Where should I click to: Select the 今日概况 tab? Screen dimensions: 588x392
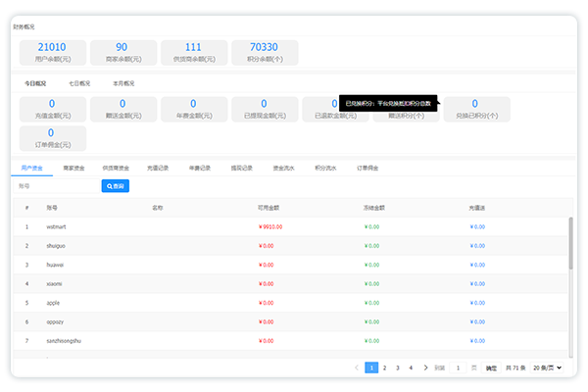click(x=35, y=83)
